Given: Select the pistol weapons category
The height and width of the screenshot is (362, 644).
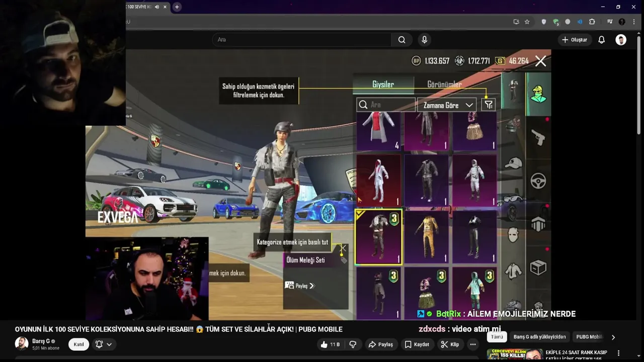Looking at the screenshot, I should coord(538,137).
